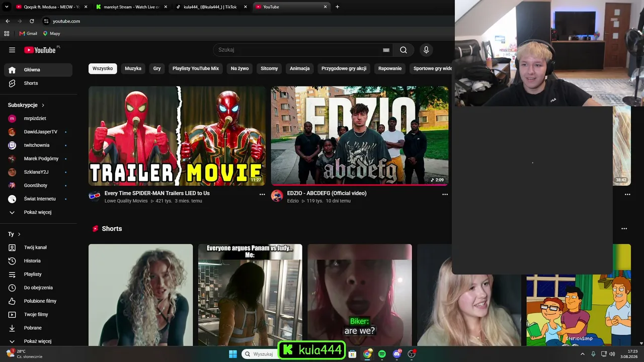Open Discord from the taskbar
This screenshot has width=644, height=362.
pos(397,354)
